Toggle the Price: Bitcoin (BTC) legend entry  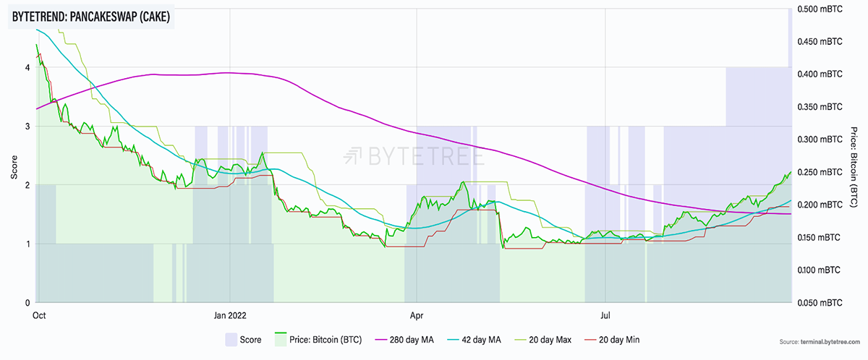[317, 339]
